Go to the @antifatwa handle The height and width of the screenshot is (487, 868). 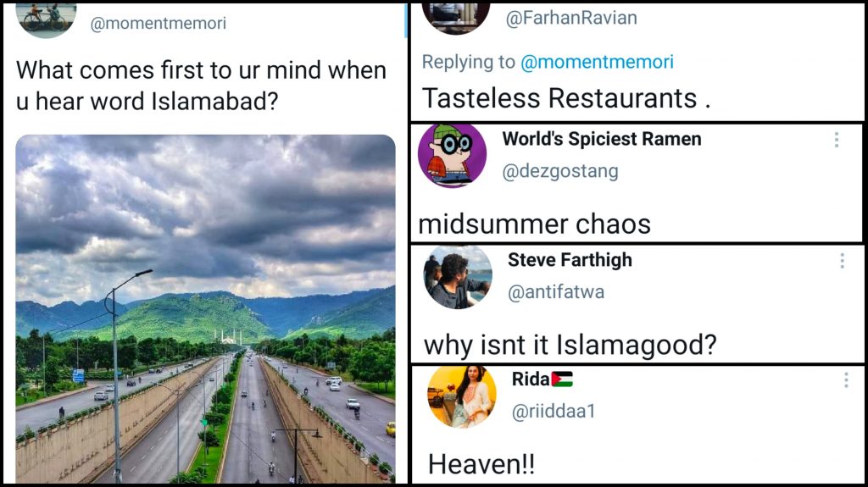coord(556,292)
